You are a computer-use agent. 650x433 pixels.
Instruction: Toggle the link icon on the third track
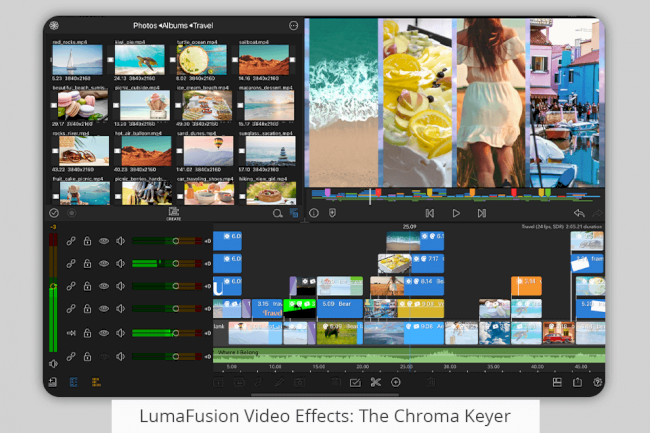71,286
